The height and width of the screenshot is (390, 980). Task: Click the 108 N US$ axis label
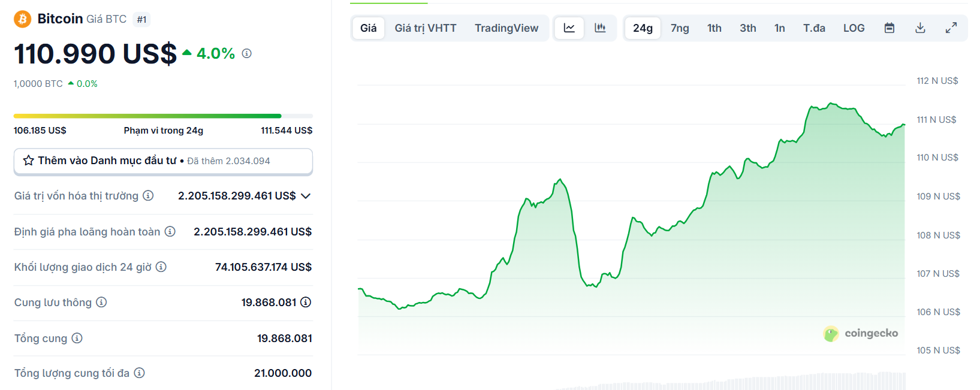point(938,235)
